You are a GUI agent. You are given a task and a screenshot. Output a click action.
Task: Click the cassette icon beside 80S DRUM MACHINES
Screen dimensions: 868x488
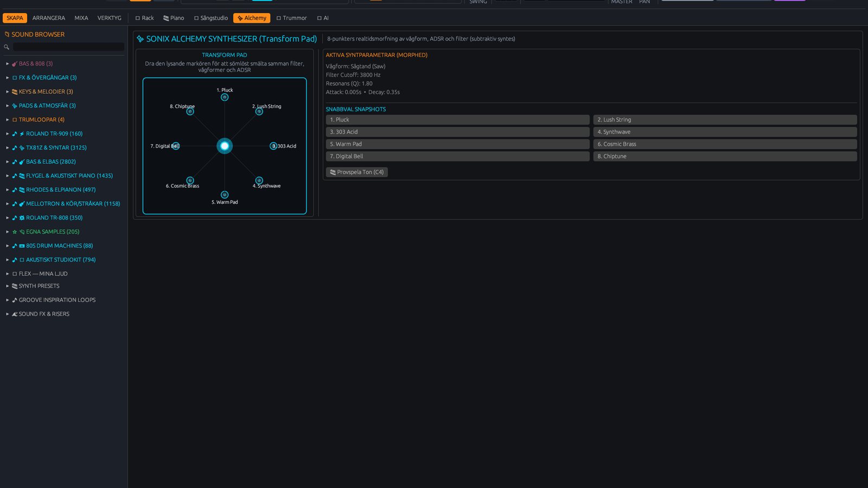(22, 246)
